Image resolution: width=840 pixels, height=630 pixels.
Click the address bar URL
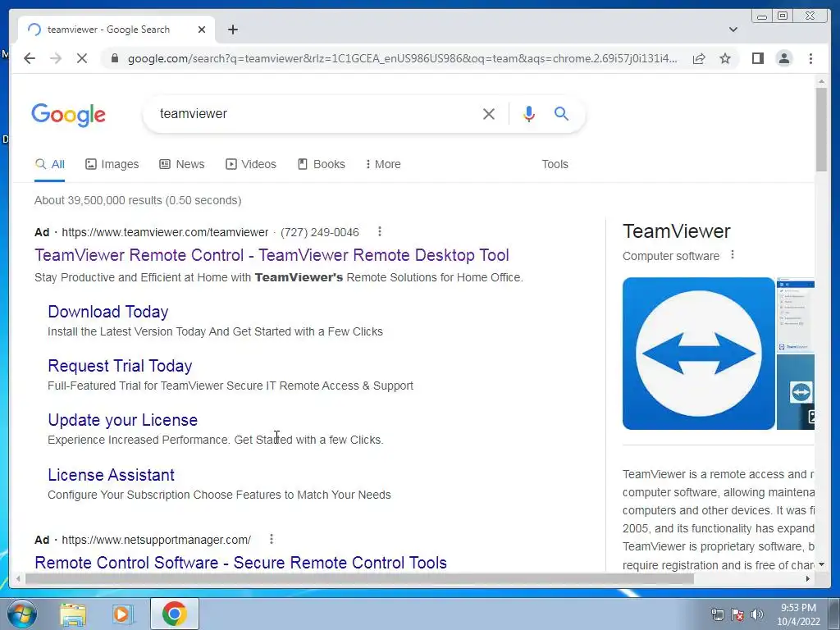pos(402,58)
